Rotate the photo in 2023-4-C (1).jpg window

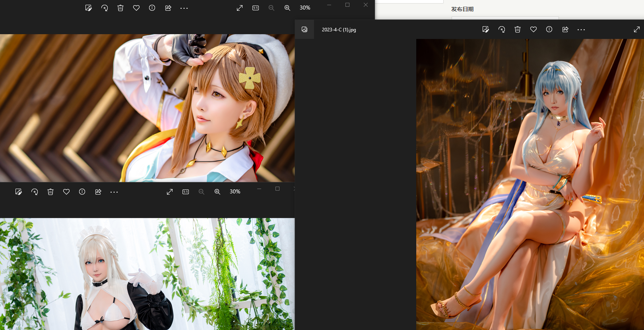pos(502,29)
